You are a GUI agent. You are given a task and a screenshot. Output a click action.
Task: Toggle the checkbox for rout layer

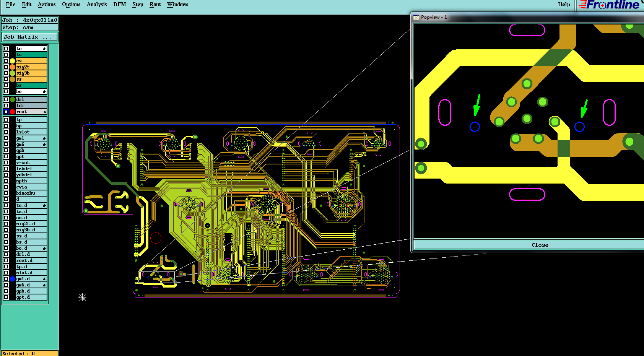point(6,112)
